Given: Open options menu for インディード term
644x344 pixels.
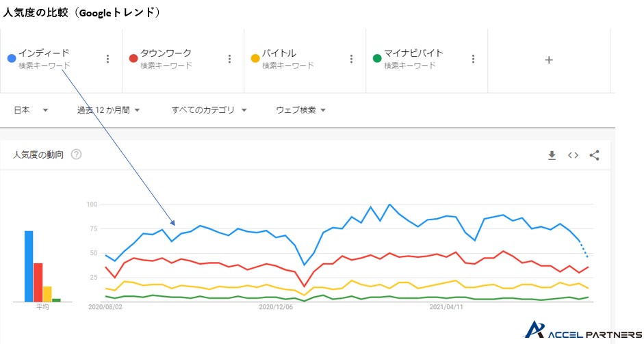Looking at the screenshot, I should pyautogui.click(x=107, y=59).
